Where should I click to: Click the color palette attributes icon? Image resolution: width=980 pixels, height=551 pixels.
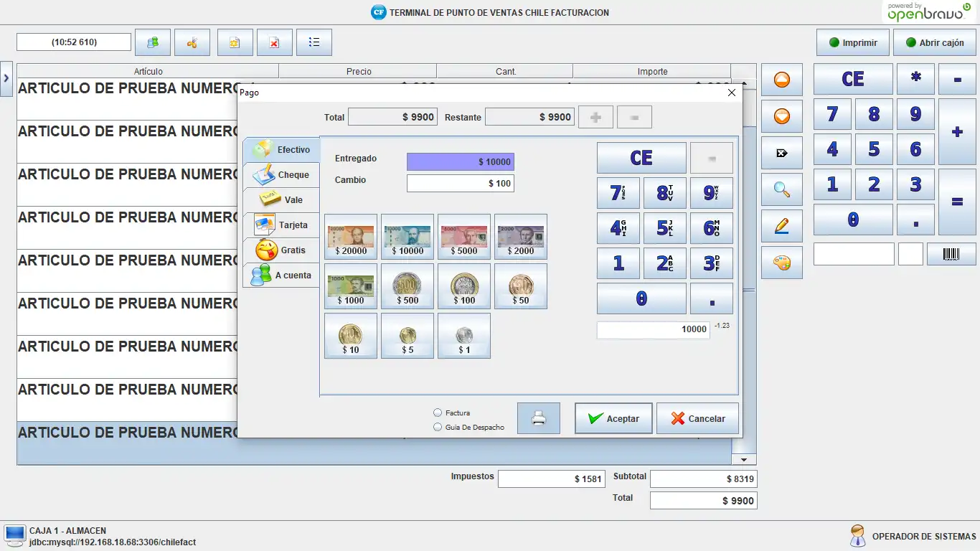click(x=782, y=263)
